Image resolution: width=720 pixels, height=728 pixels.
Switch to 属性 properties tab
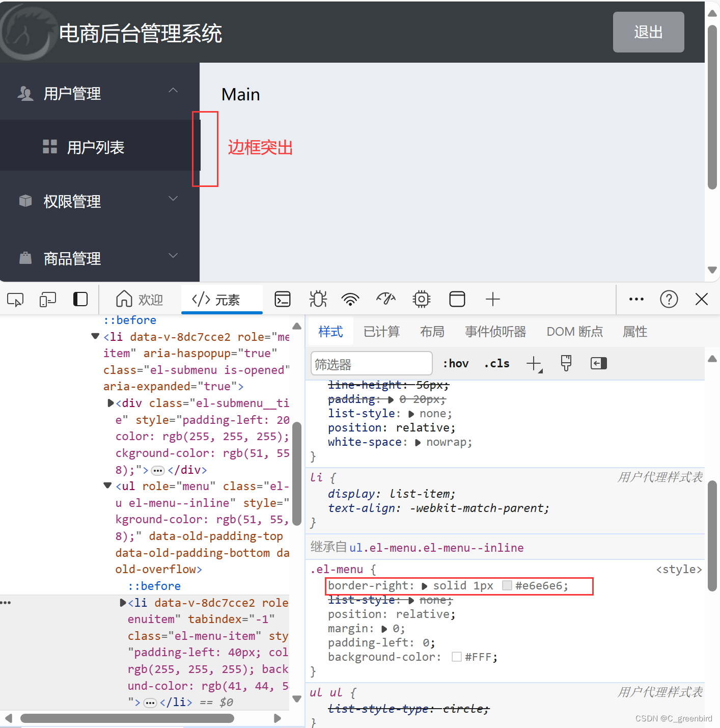[x=635, y=332]
